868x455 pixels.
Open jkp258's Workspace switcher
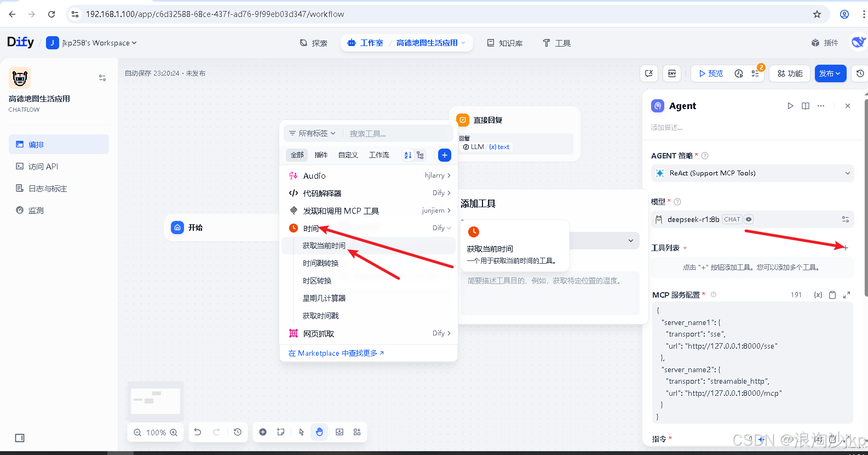(91, 43)
